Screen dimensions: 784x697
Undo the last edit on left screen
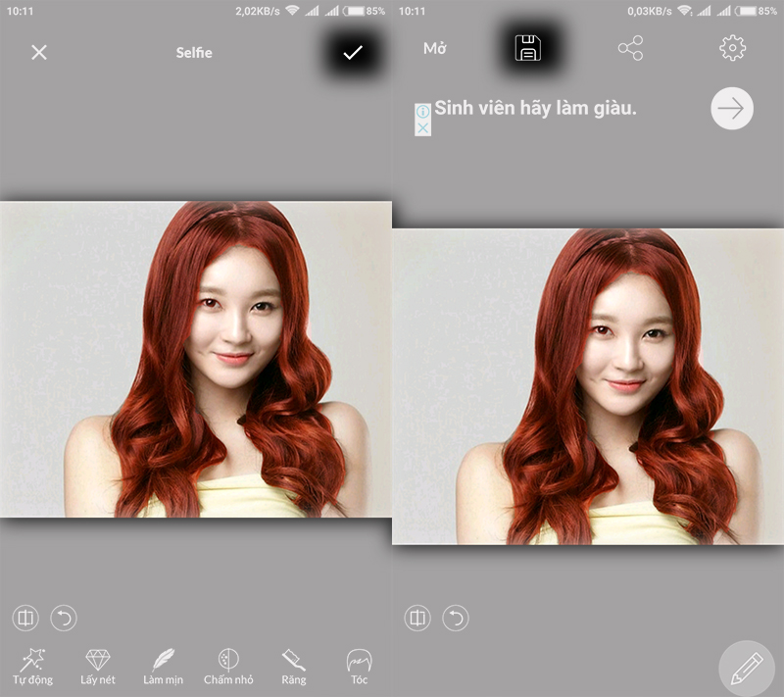pyautogui.click(x=64, y=618)
